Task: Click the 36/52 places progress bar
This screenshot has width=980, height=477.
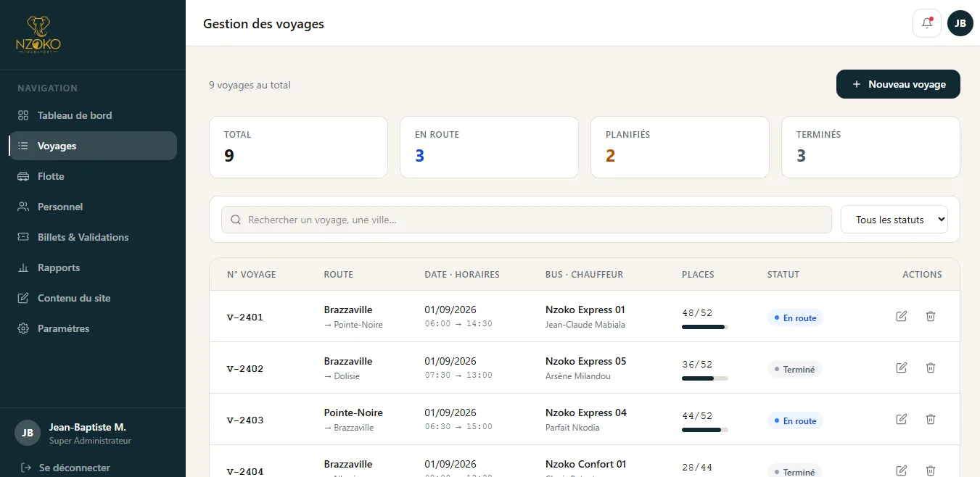Action: coord(705,378)
